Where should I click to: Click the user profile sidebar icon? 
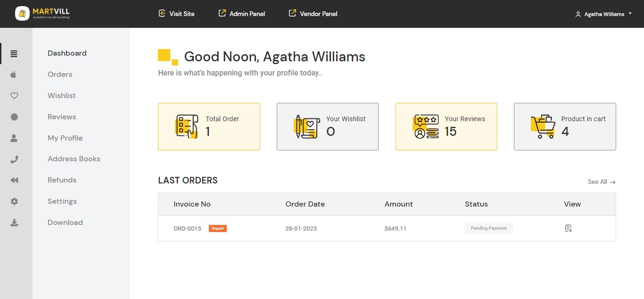(14, 138)
